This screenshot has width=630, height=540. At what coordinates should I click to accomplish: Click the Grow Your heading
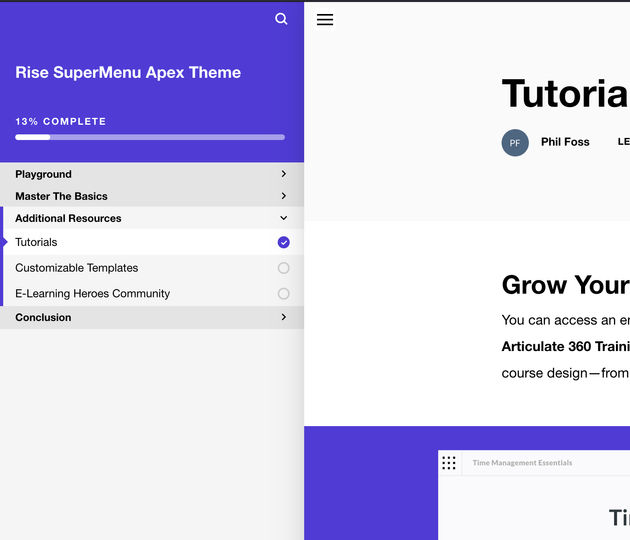[x=566, y=285]
